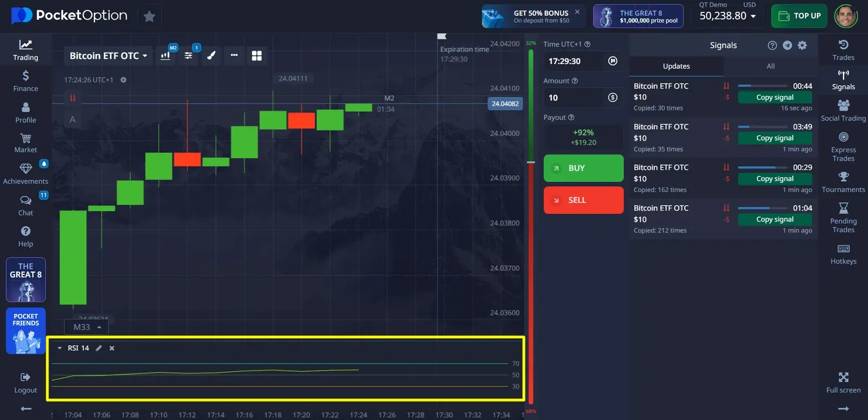
Task: Collapse the RSI 14 panel
Action: click(60, 348)
